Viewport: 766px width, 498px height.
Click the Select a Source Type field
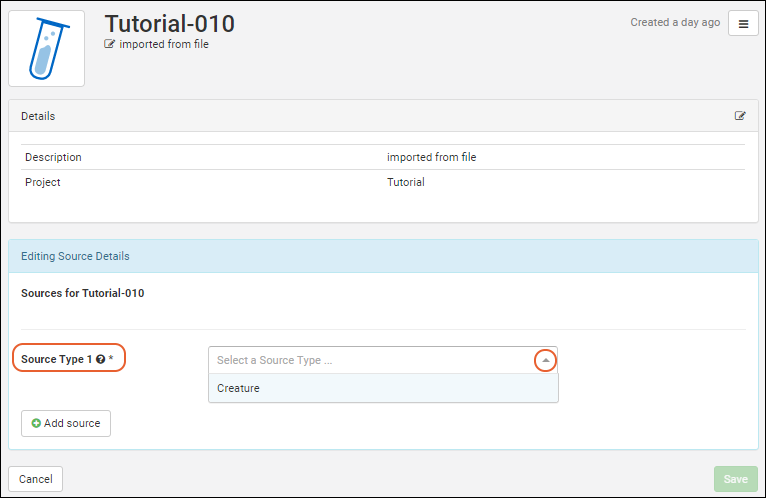pos(370,360)
